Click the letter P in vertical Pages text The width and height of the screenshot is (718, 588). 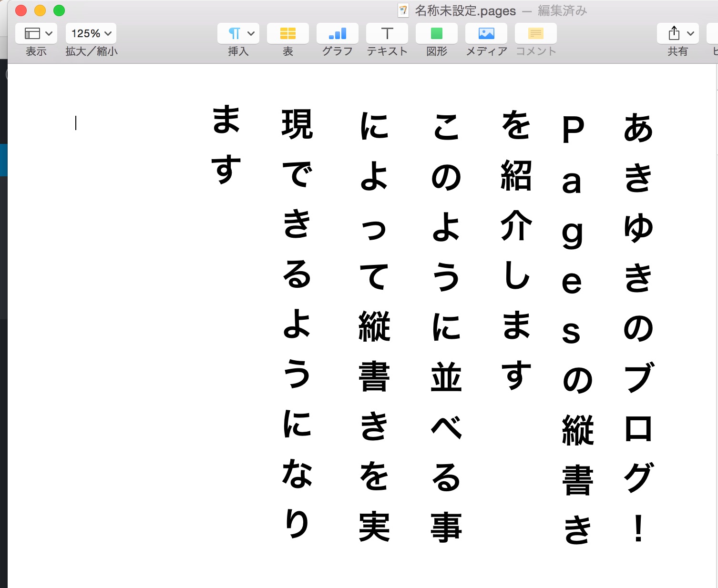pos(573,130)
